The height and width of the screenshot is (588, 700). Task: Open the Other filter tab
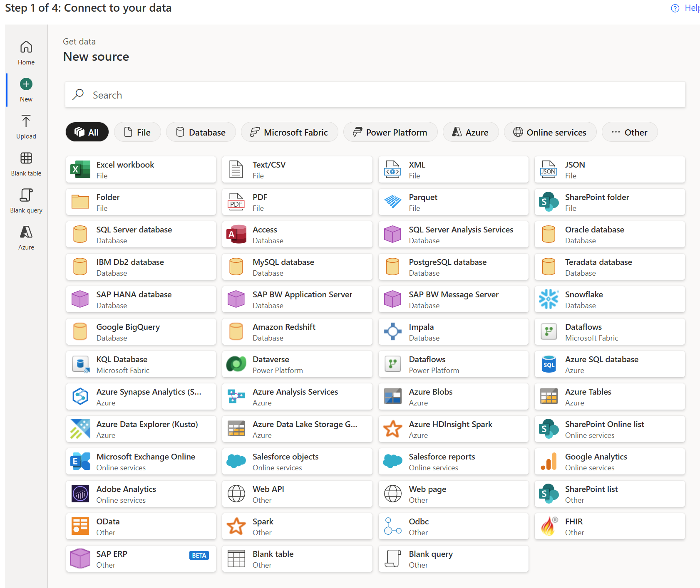click(x=630, y=132)
